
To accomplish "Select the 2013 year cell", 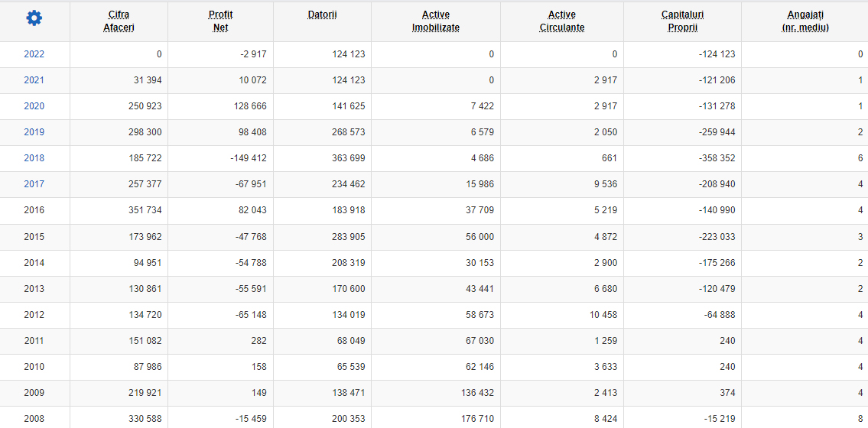I will click(x=34, y=289).
